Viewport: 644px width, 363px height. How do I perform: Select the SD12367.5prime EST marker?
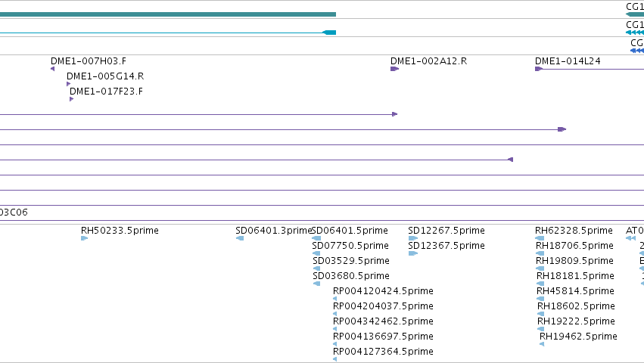(413, 253)
